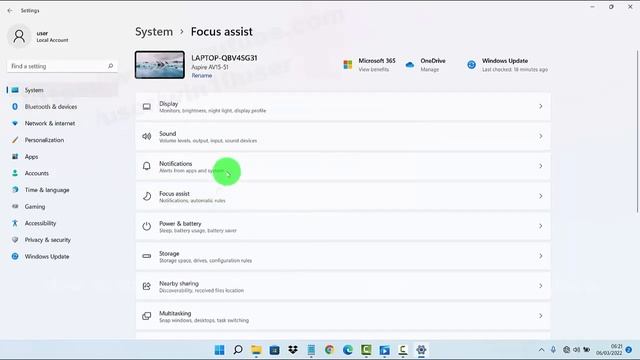Viewport: 640px width, 360px height.
Task: Expand the Nearby sharing row chevron
Action: click(x=540, y=286)
